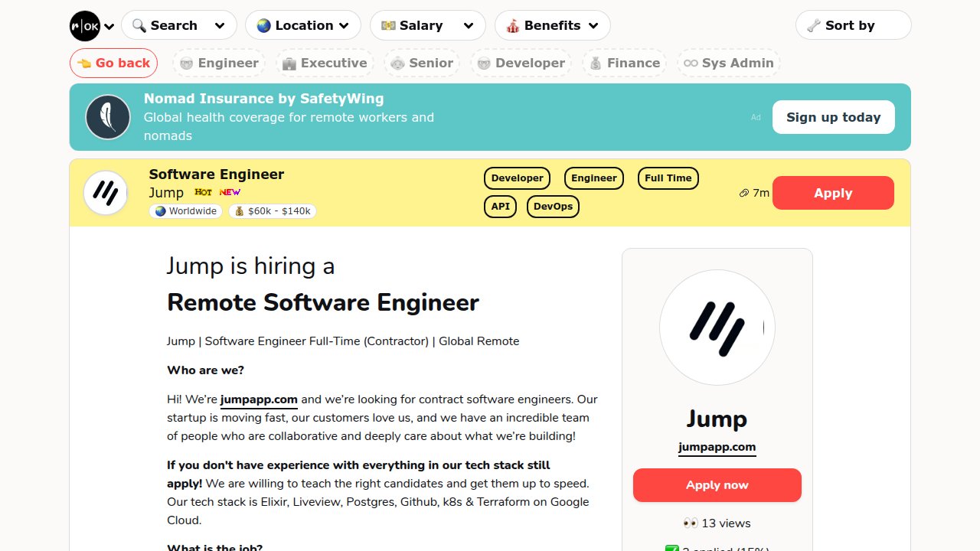Select the Finance filter tag
Screen dimensions: 980x551
(624, 63)
